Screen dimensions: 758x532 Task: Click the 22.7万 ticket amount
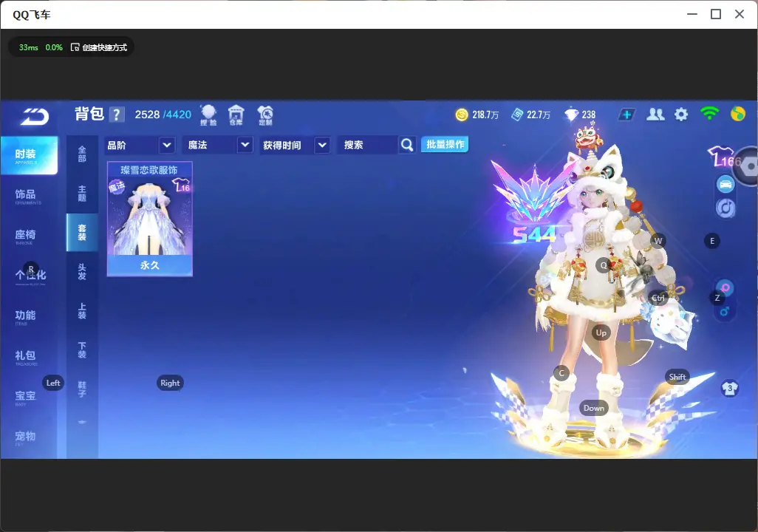539,115
